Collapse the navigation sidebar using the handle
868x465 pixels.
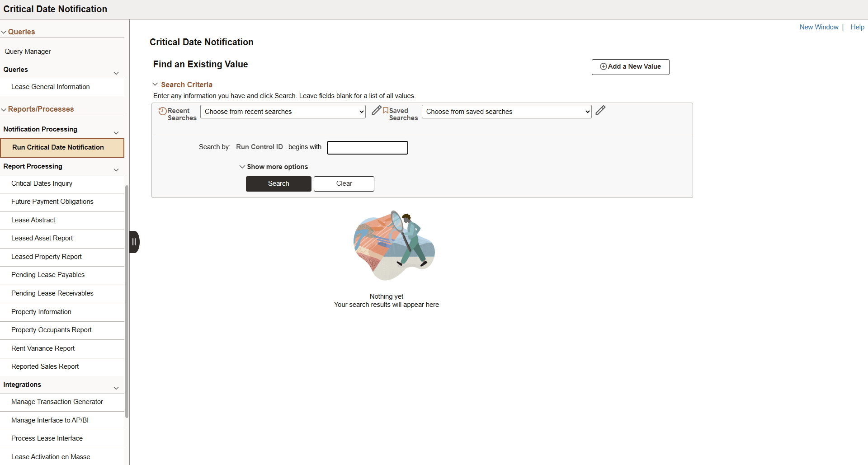click(x=134, y=242)
